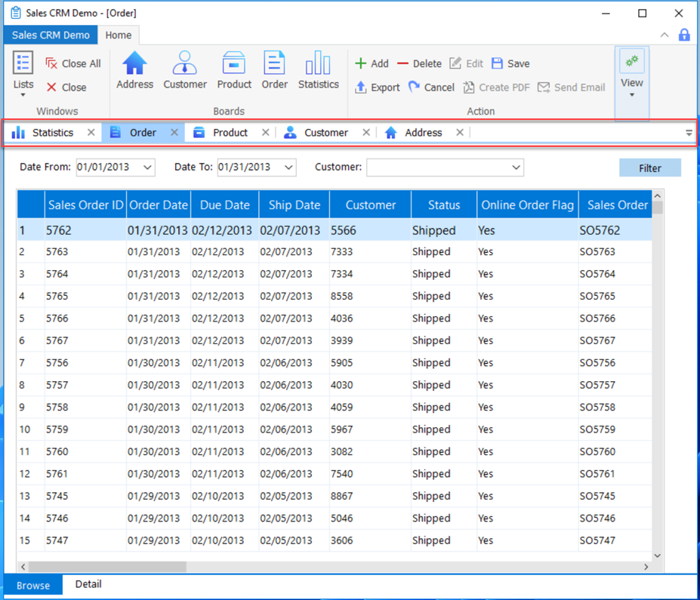Toggle the ribbon lock icon

pyautogui.click(x=685, y=35)
